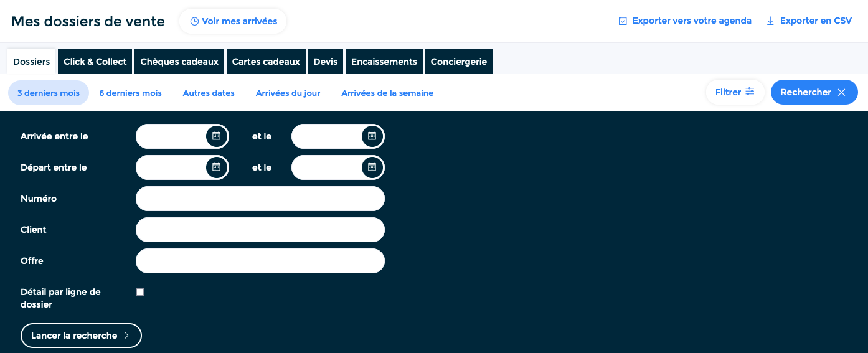Open the Encaissements tab
Screen dimensions: 868x353
[x=384, y=62]
